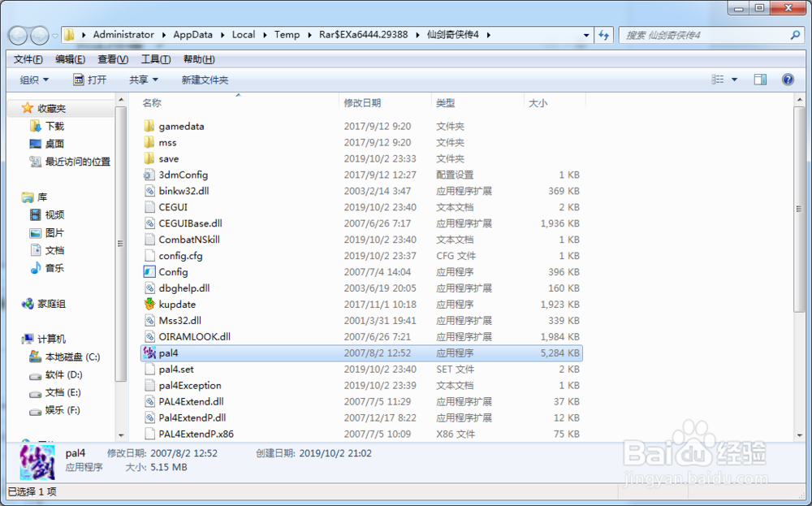
Task: Open the gamedata folder icon
Action: point(149,126)
